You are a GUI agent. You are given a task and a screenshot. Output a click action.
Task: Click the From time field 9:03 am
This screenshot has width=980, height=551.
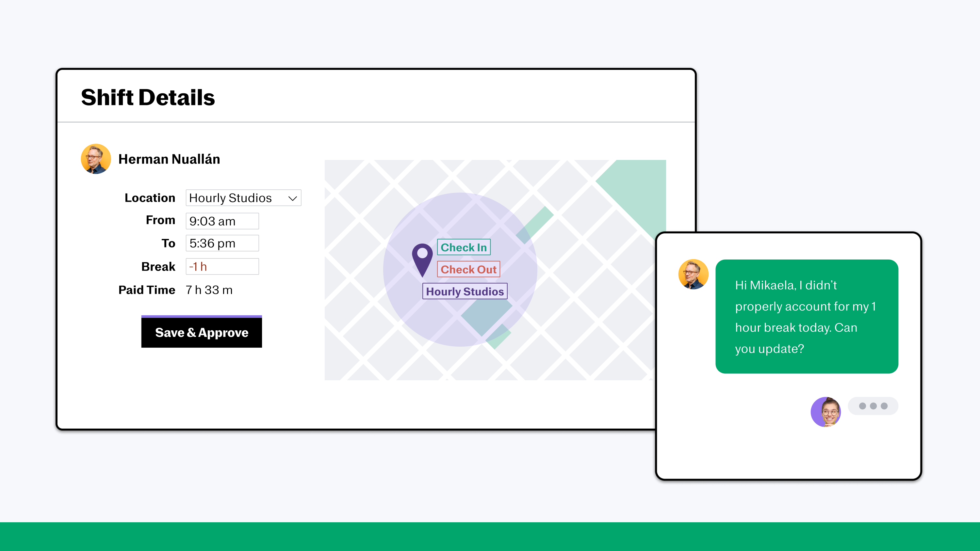click(x=222, y=221)
